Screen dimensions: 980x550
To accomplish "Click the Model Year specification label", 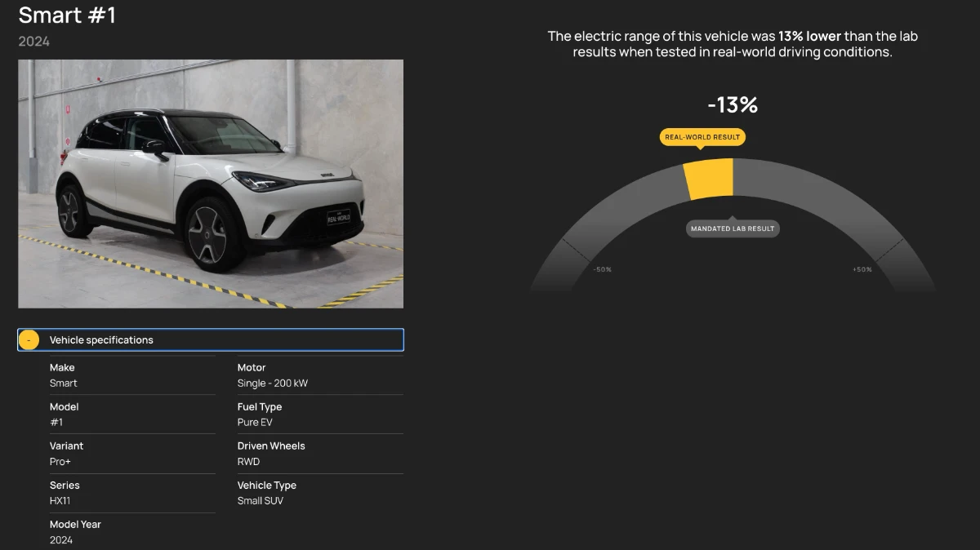I will (75, 525).
